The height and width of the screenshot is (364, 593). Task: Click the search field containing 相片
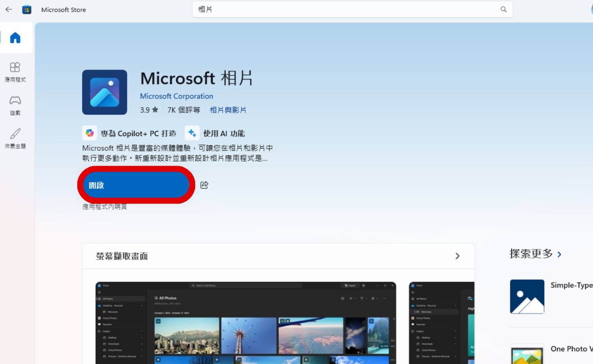pyautogui.click(x=353, y=9)
